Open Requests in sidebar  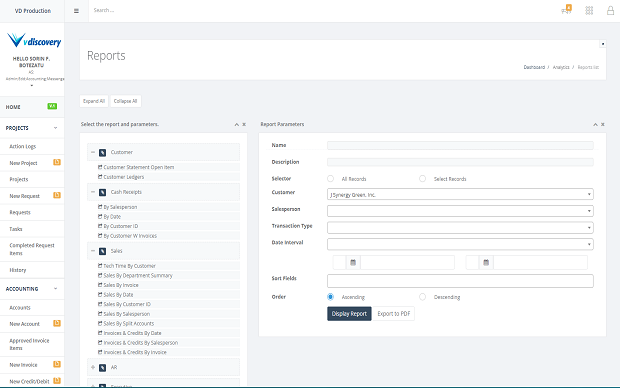tap(20, 213)
